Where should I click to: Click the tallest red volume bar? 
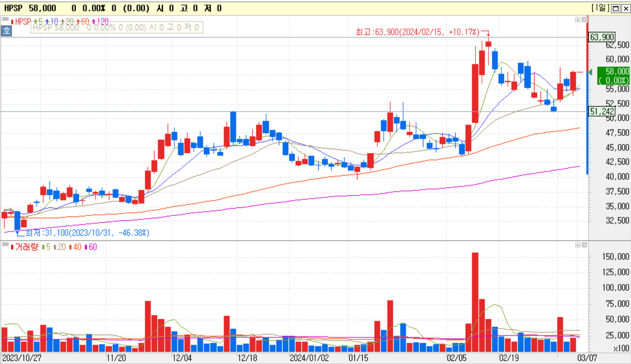click(475, 302)
